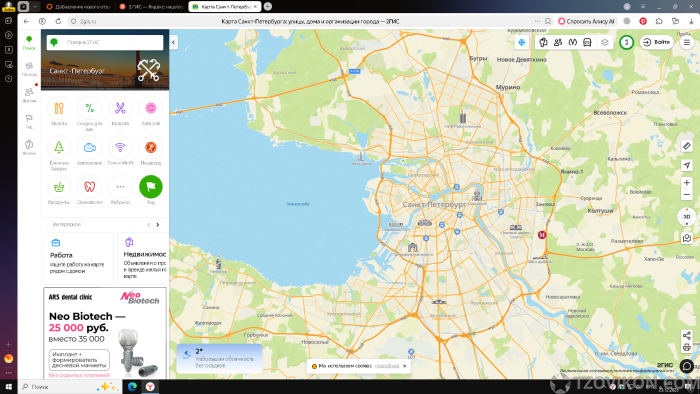Share the map link
The width and height of the screenshot is (700, 394).
click(x=687, y=336)
